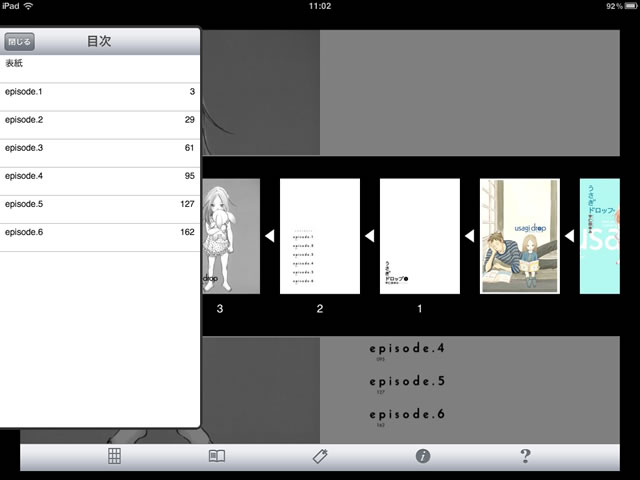
Task: Jump to episode.1 in contents list
Action: click(x=100, y=97)
